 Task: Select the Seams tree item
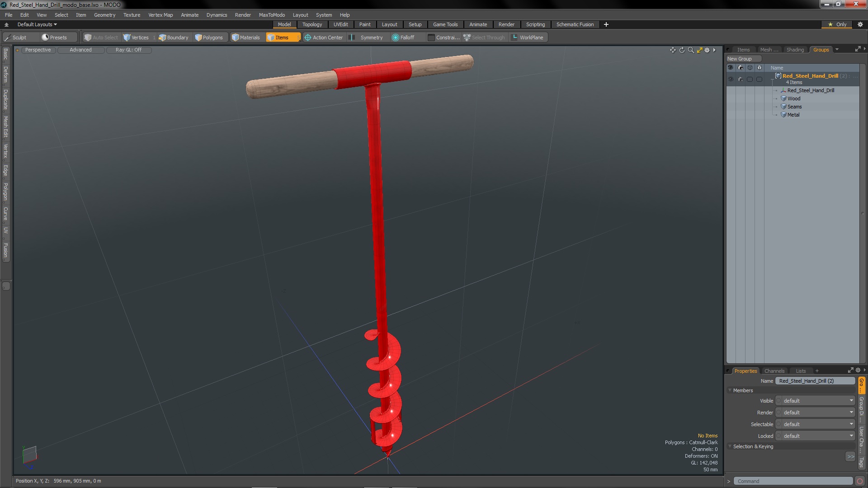click(x=794, y=107)
